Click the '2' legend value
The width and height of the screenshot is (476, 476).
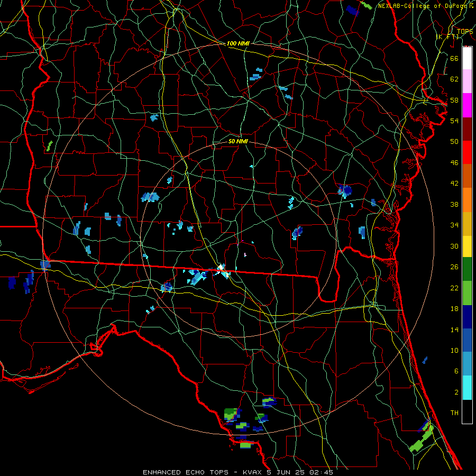tap(456, 392)
